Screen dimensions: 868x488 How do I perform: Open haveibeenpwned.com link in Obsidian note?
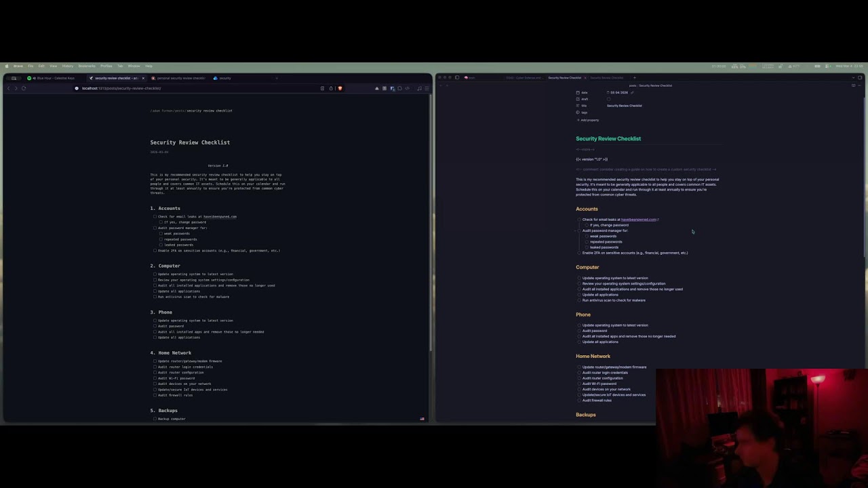click(x=639, y=220)
